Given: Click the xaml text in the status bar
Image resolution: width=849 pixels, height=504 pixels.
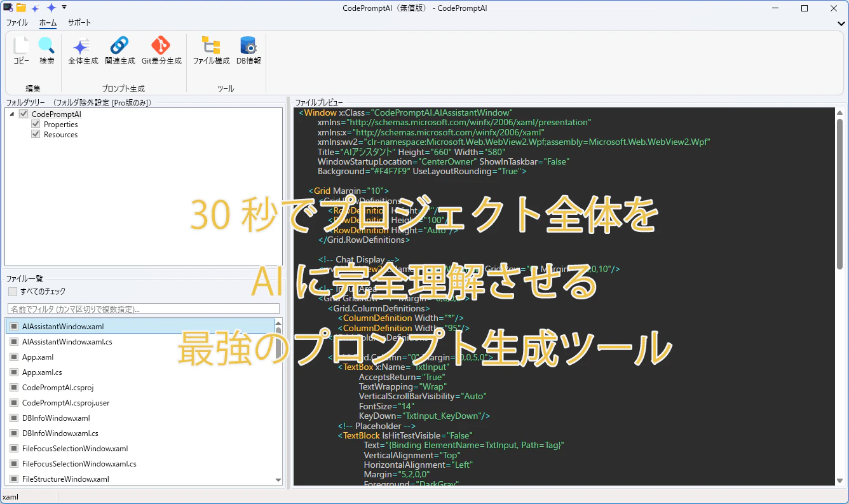Looking at the screenshot, I should pos(11,497).
